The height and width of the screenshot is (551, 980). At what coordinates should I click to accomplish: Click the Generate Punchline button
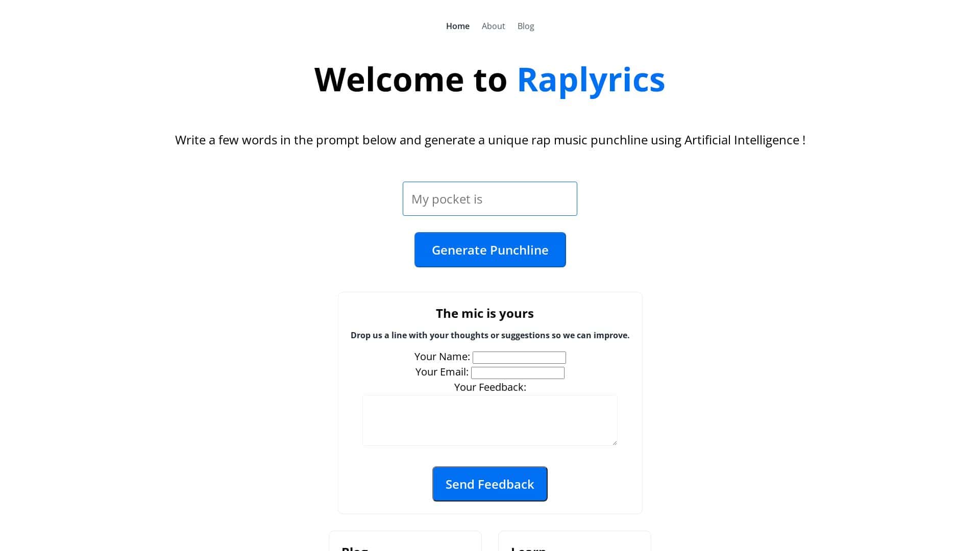[x=490, y=249]
